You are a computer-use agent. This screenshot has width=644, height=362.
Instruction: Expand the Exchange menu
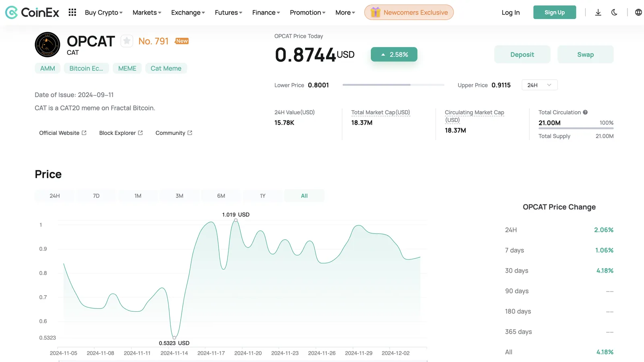tap(188, 12)
